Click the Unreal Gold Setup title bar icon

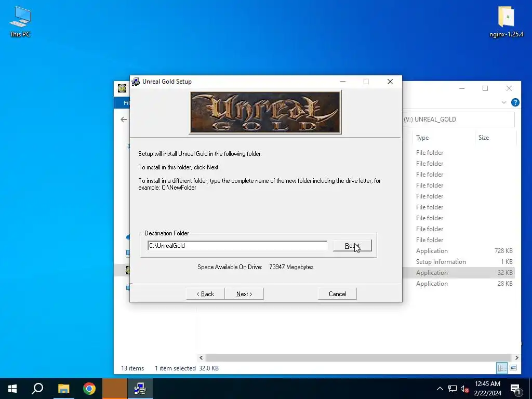pos(136,82)
